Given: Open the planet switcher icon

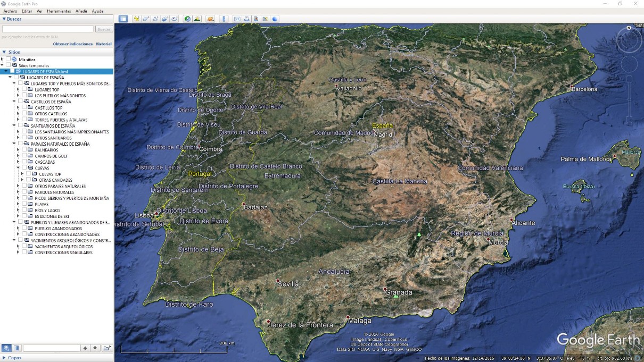Looking at the screenshot, I should pyautogui.click(x=211, y=19).
